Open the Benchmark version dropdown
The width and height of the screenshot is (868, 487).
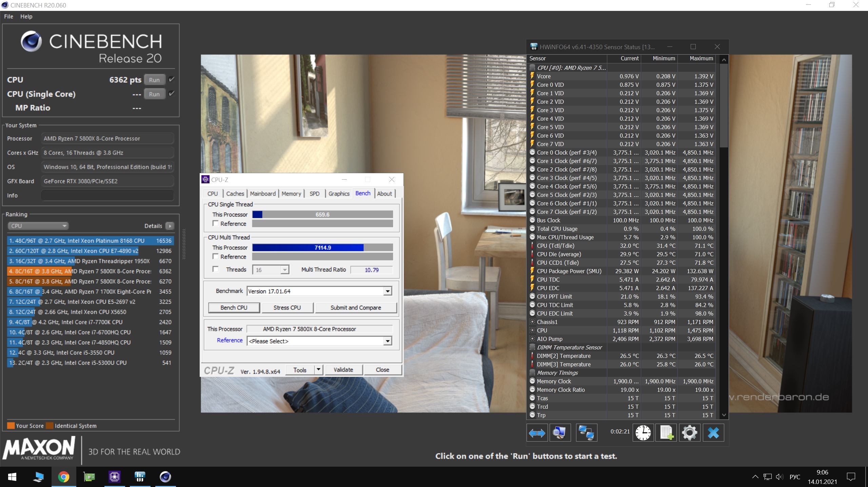pyautogui.click(x=388, y=291)
